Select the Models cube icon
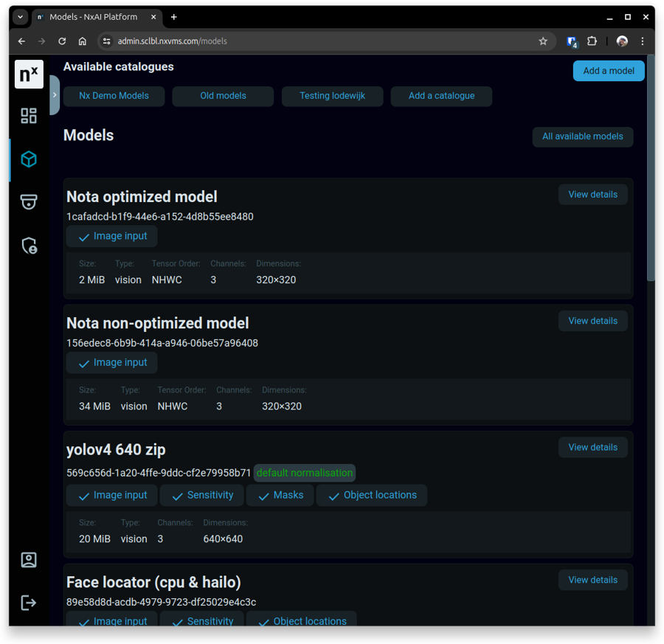Screen dimensions: 664x644 pos(29,159)
